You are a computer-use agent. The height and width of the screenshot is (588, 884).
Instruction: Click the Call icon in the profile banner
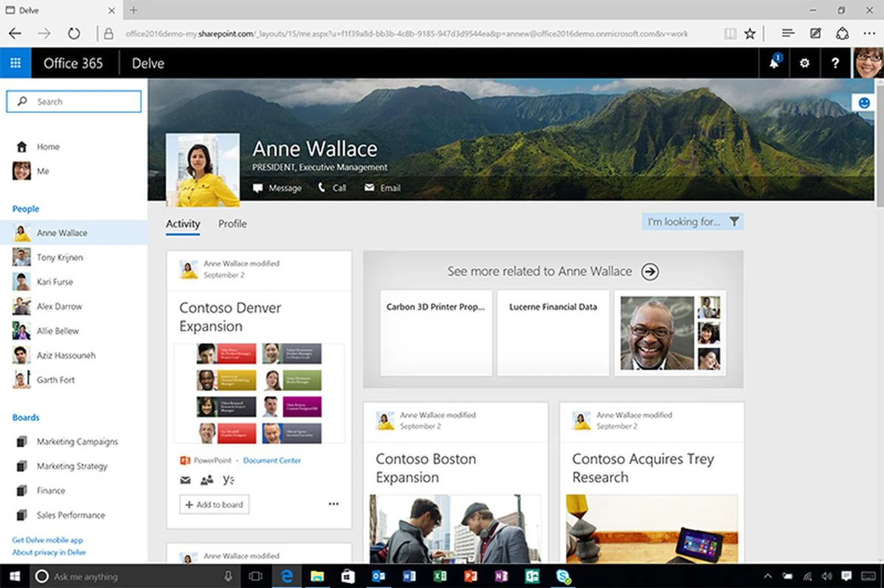322,187
